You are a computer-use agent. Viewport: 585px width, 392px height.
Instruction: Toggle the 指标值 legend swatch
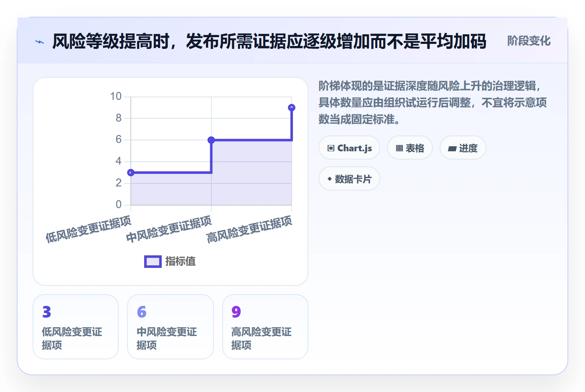[153, 262]
